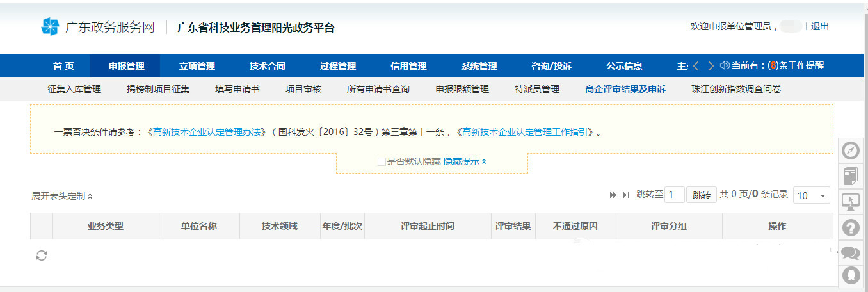
Task: Select the 项目审核 submenu tab
Action: pyautogui.click(x=303, y=89)
